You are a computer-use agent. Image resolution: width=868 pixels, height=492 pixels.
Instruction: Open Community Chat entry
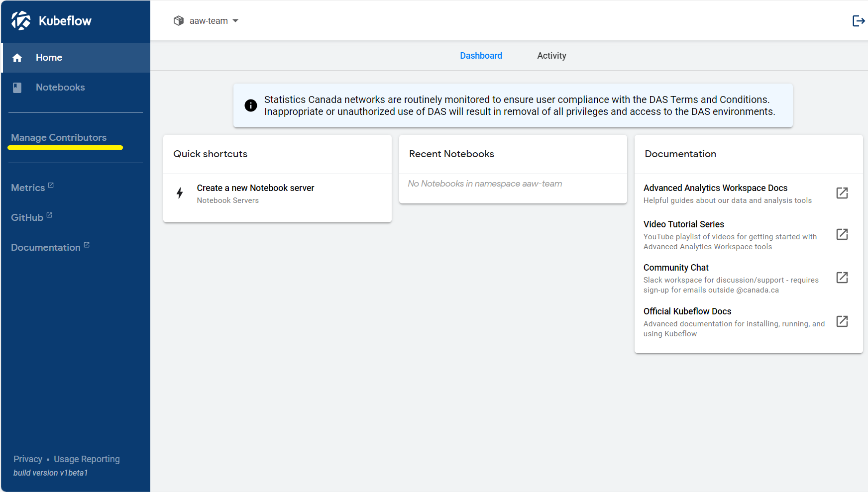click(x=749, y=278)
